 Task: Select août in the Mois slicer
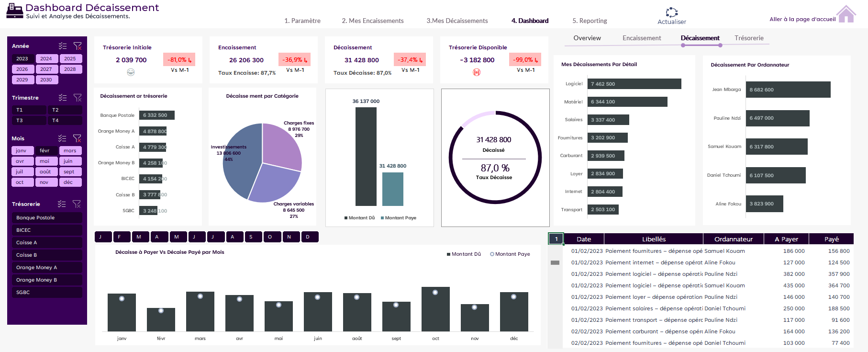[x=46, y=171]
